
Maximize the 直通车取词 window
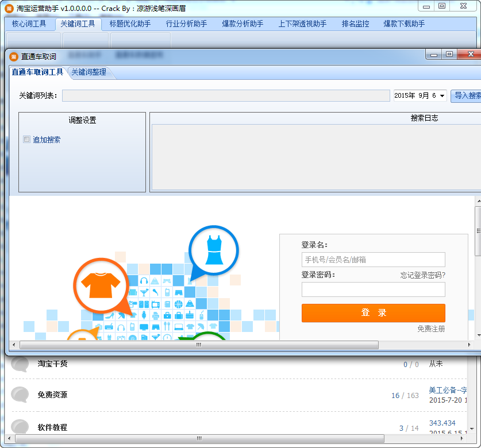point(449,54)
